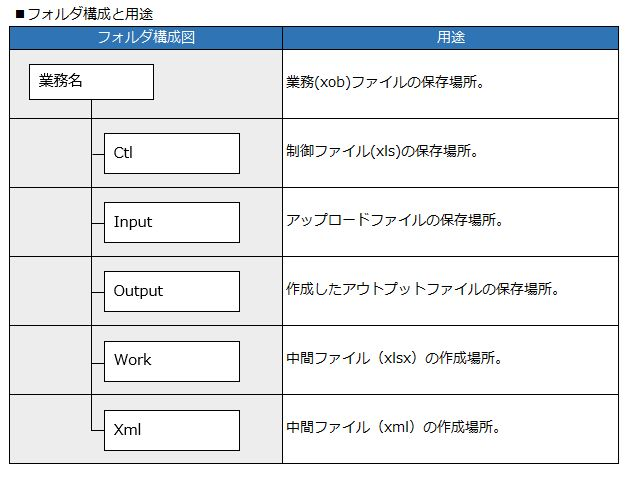Screen dimensions: 632x477
Task: Click the branch line leading to Ctl
Action: (98, 154)
